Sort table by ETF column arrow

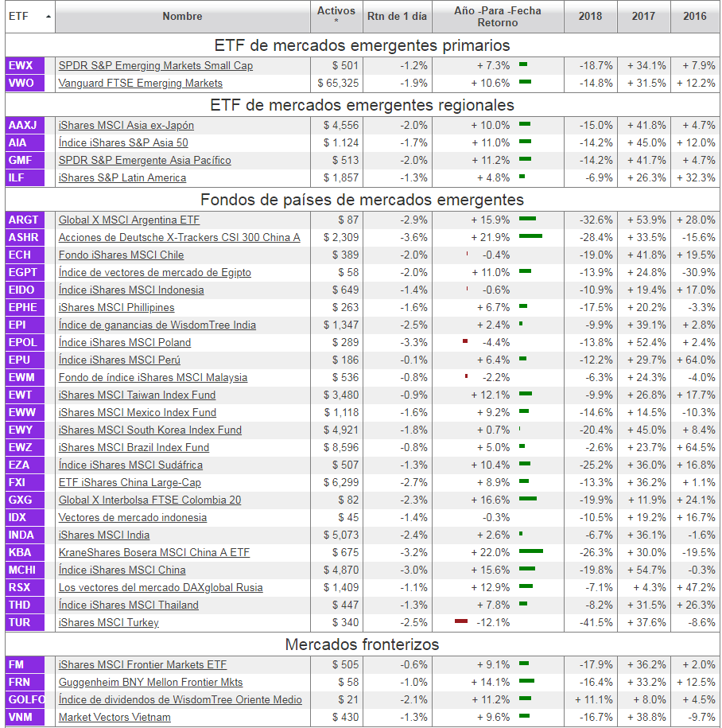coord(49,17)
